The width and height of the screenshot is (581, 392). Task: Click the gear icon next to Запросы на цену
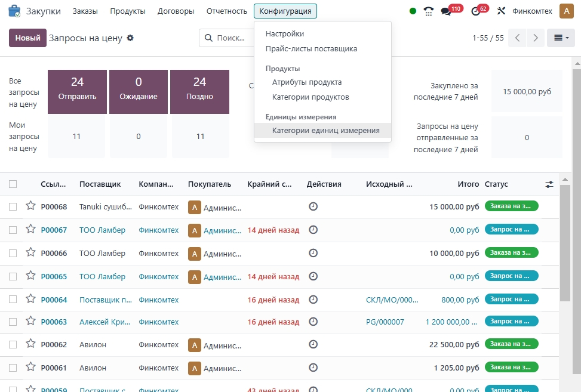(130, 38)
